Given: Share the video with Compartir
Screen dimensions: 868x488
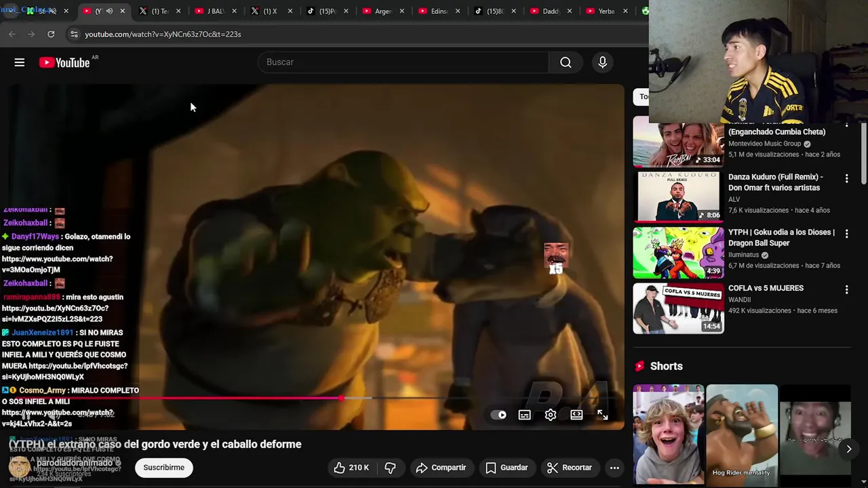Looking at the screenshot, I should [441, 468].
